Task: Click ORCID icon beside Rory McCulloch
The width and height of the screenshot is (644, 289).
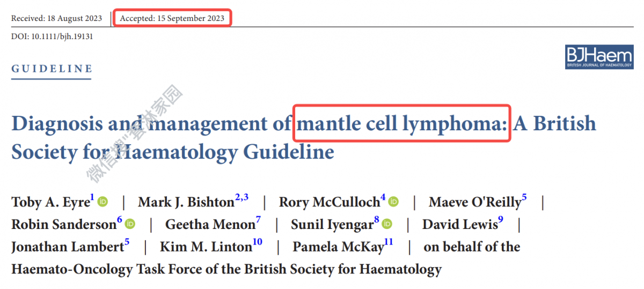Action: (394, 202)
